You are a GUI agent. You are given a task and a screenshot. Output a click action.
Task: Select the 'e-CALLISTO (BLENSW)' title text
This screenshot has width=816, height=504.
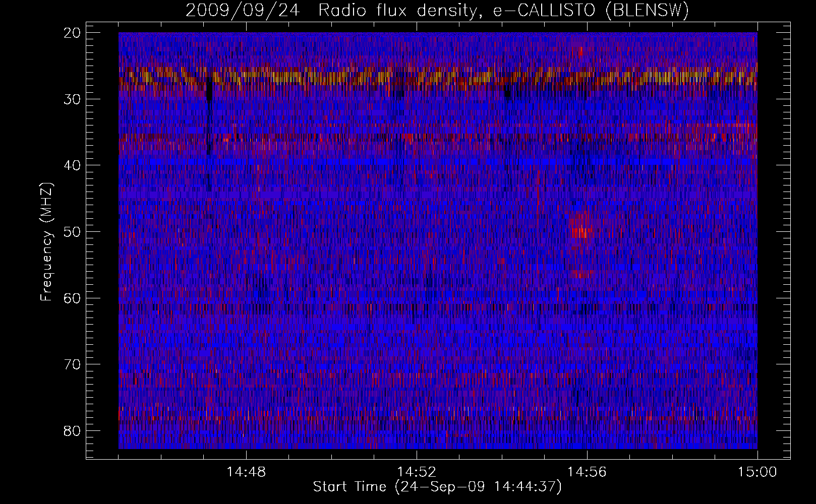pyautogui.click(x=591, y=11)
